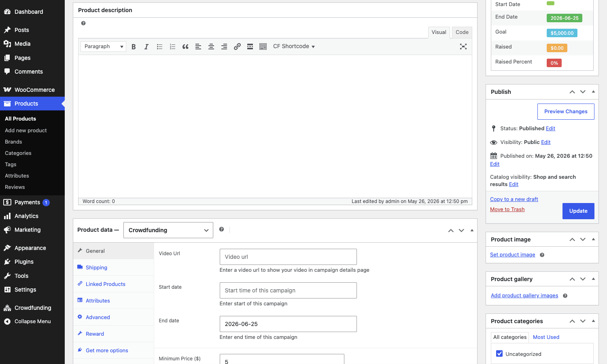This screenshot has width=607, height=364.
Task: Click Add product gallery images link
Action: point(524,296)
